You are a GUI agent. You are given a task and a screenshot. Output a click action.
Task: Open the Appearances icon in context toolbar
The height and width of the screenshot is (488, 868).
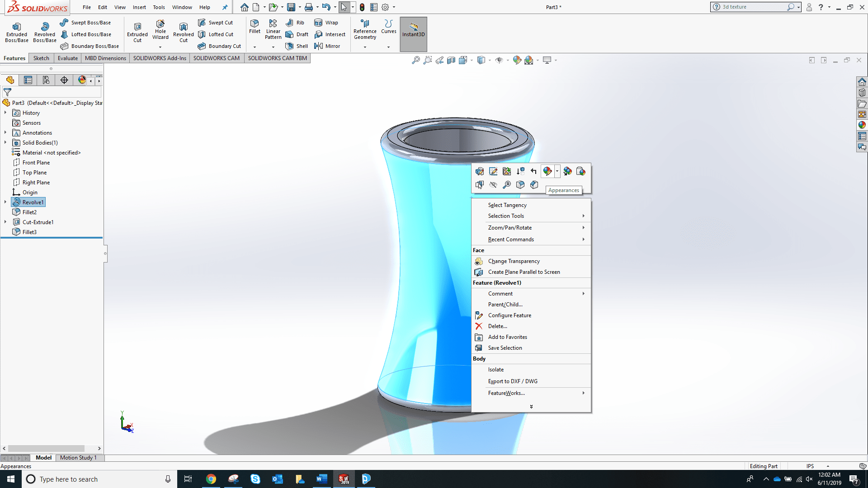pyautogui.click(x=547, y=171)
